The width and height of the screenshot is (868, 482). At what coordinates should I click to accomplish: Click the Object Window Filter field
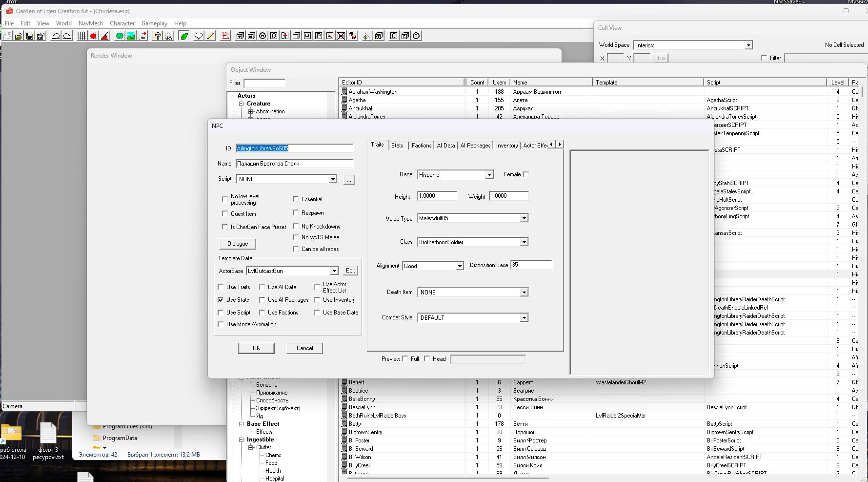264,84
